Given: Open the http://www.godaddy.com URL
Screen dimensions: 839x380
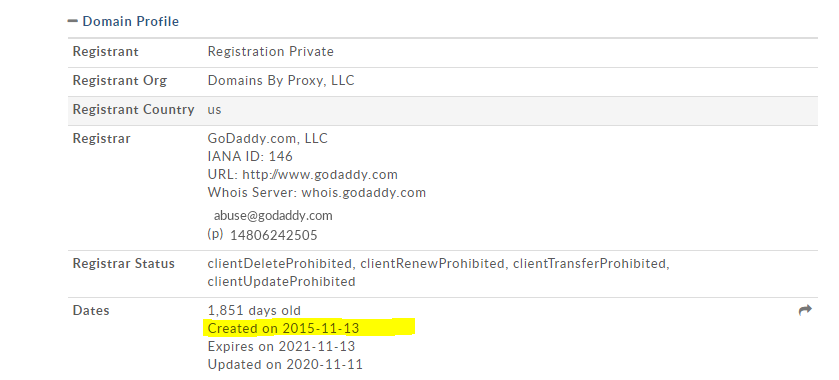Looking at the screenshot, I should pyautogui.click(x=320, y=174).
